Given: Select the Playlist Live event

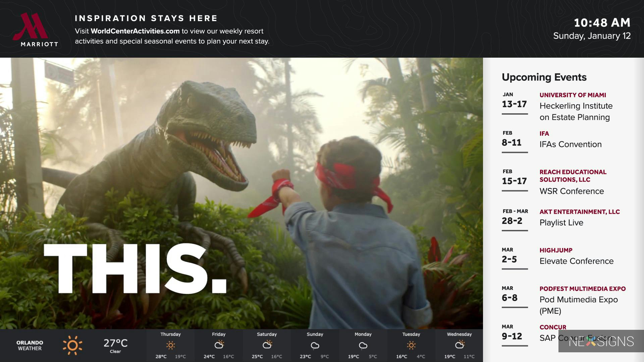Looking at the screenshot, I should pyautogui.click(x=561, y=223).
